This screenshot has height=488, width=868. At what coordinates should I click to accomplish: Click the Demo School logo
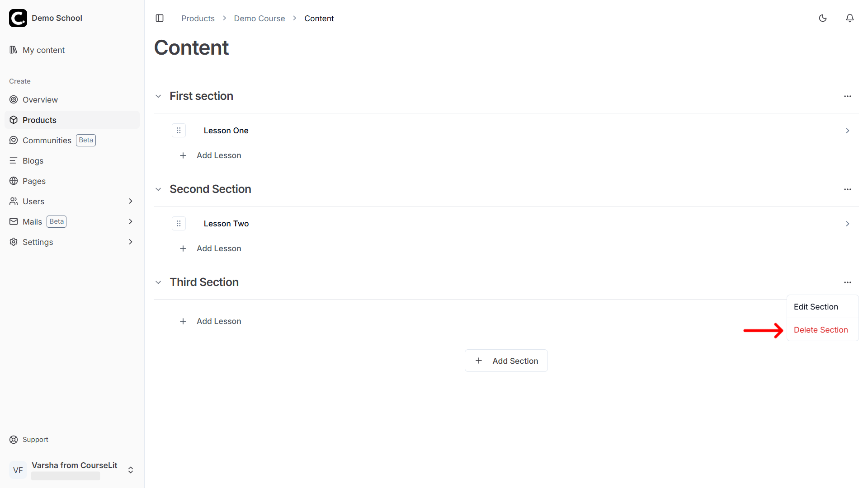point(18,18)
